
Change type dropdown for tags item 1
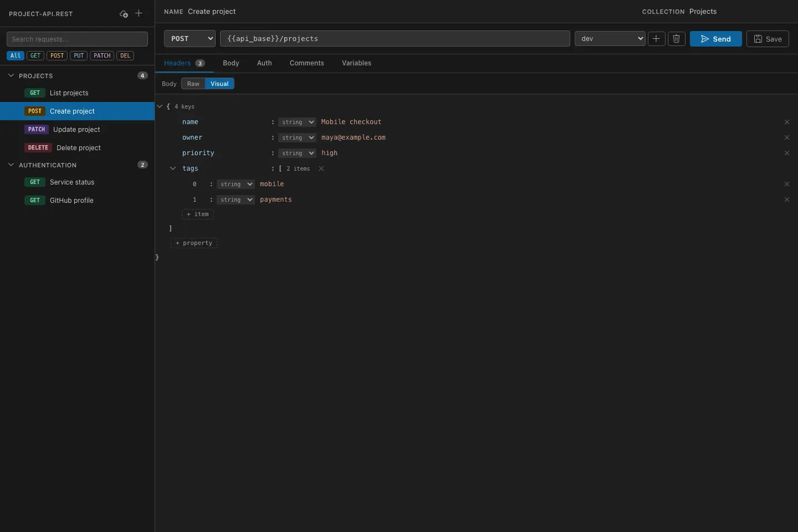click(236, 199)
